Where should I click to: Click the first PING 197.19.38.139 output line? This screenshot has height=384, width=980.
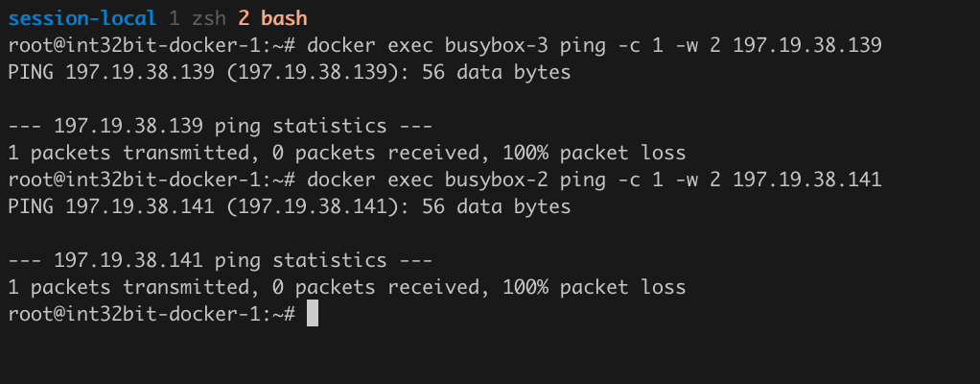coord(290,73)
